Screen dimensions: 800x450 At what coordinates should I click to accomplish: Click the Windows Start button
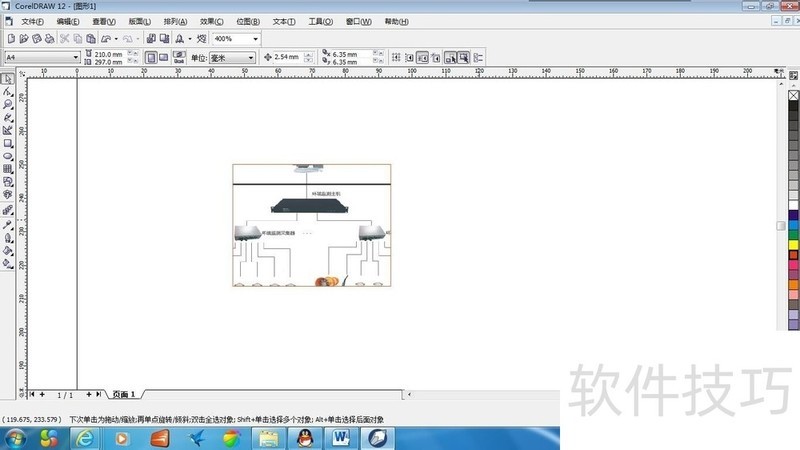pos(17,438)
